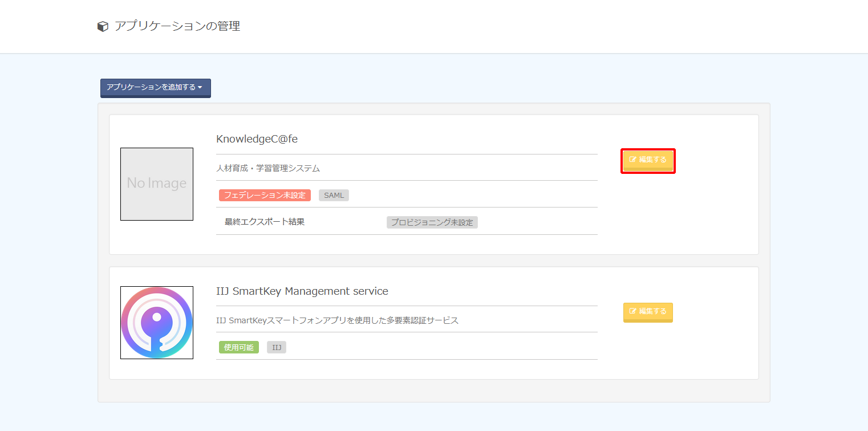The width and height of the screenshot is (868, 431).
Task: Click 編集する for KnowledgeC@fe
Action: 648,160
